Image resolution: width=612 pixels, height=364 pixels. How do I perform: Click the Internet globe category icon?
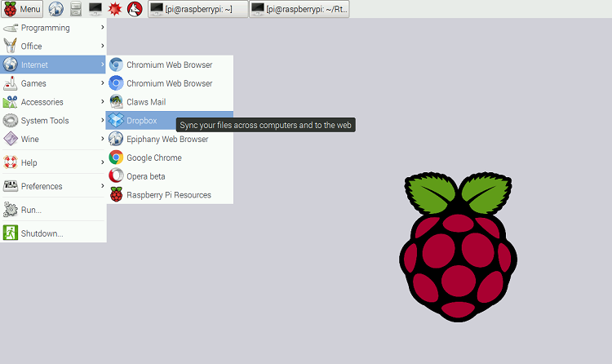pos(10,64)
